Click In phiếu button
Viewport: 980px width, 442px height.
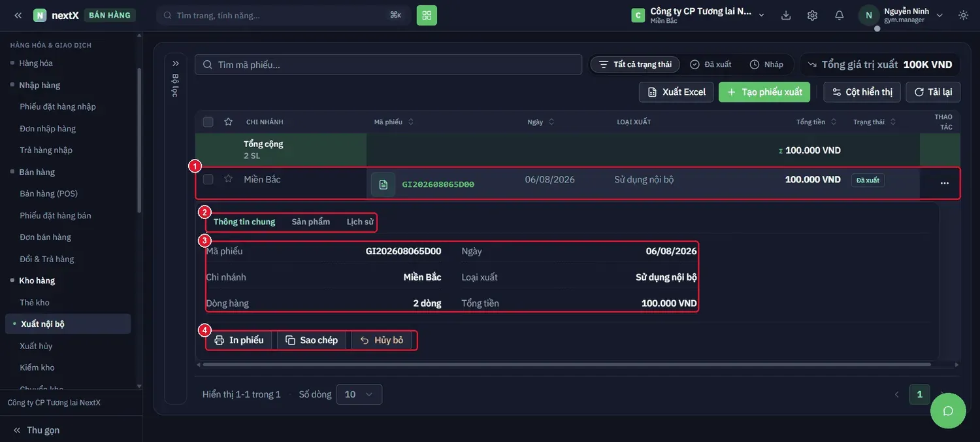coord(239,340)
